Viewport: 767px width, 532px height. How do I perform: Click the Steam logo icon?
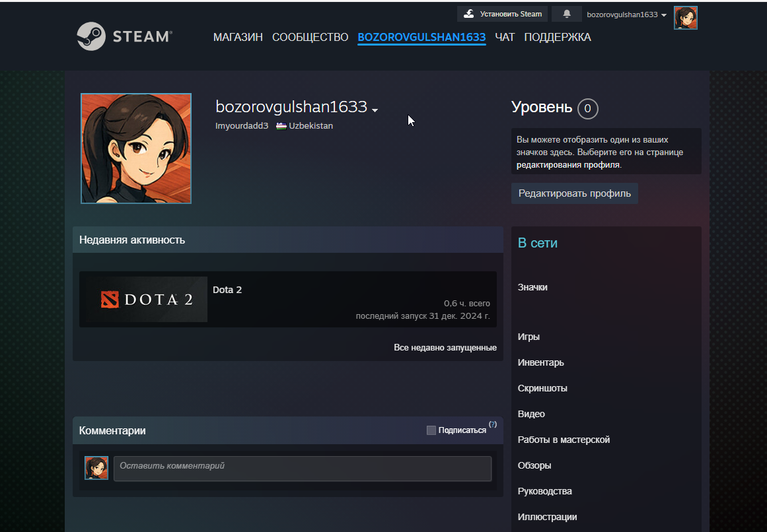(91, 36)
